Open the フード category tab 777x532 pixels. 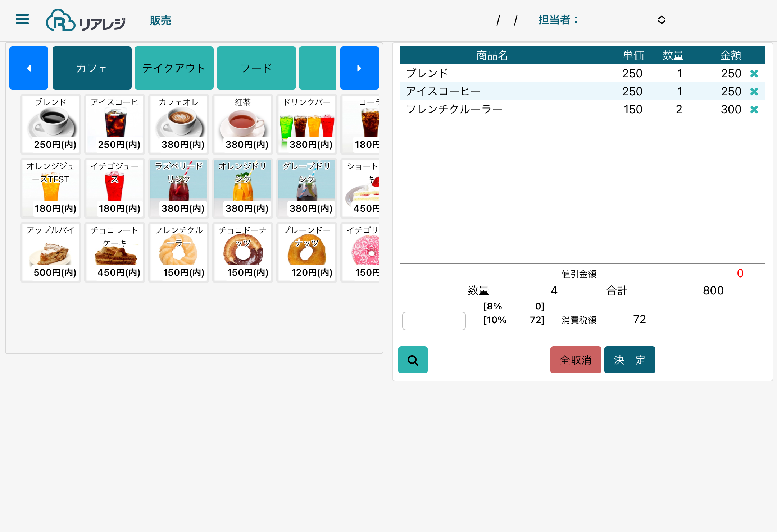256,68
